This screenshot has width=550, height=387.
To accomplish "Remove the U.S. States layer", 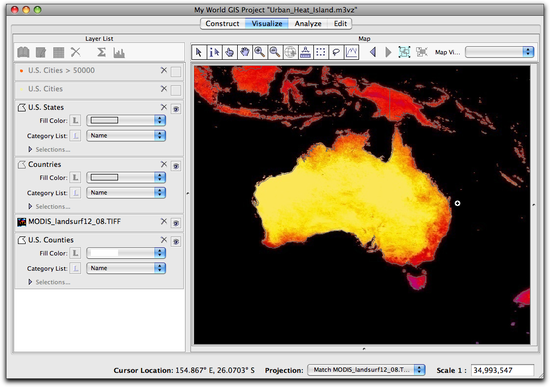I will (164, 107).
